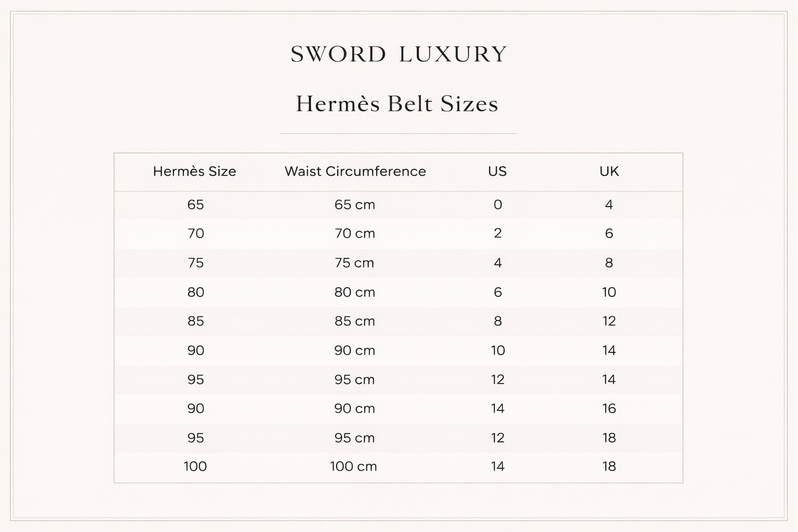The image size is (798, 532).
Task: Click the SWORD LUXURY brand title
Action: point(398,55)
